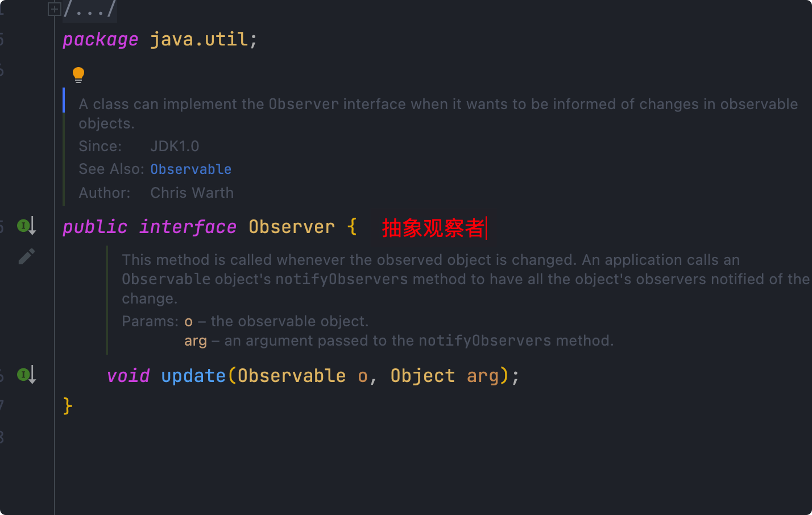The height and width of the screenshot is (515, 812).
Task: Click the Object type in method signature
Action: (422, 376)
